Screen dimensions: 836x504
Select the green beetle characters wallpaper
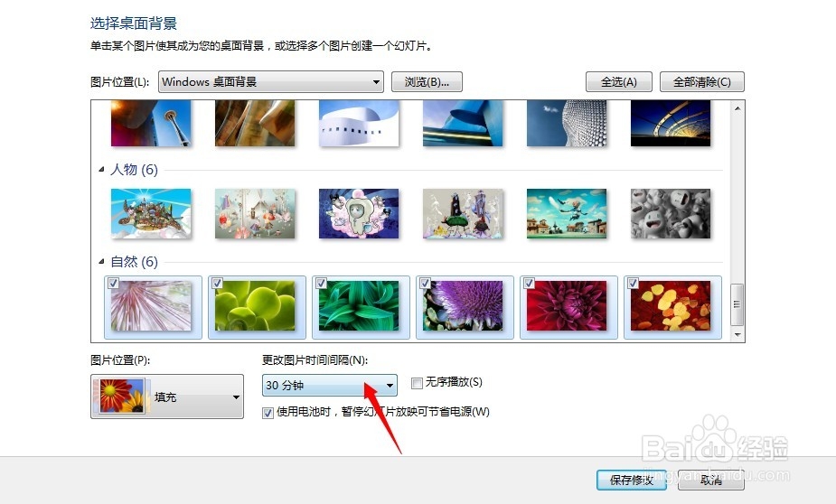point(463,213)
